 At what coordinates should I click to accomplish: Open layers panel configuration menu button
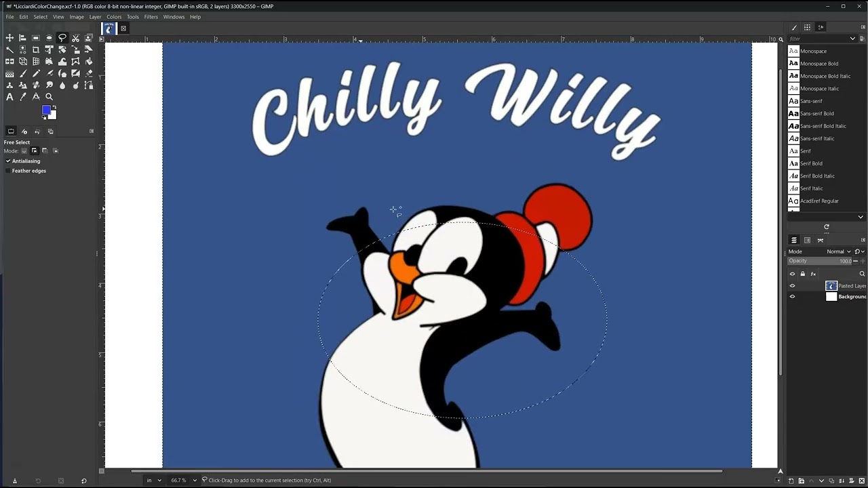(863, 240)
